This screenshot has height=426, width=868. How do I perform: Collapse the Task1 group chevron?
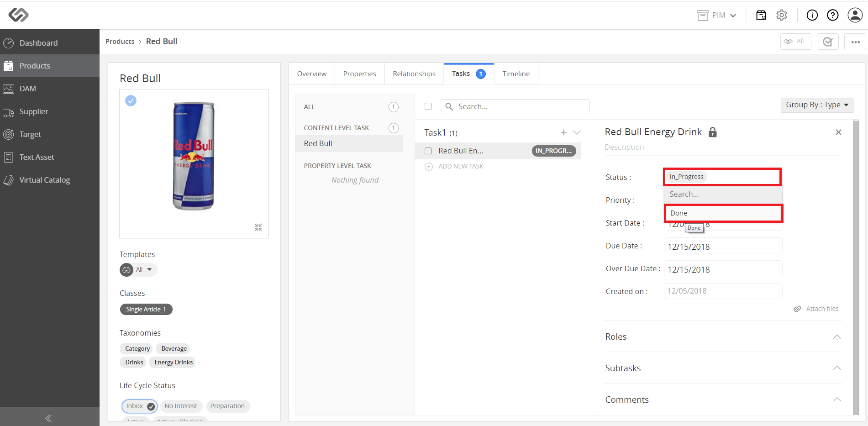(x=577, y=132)
